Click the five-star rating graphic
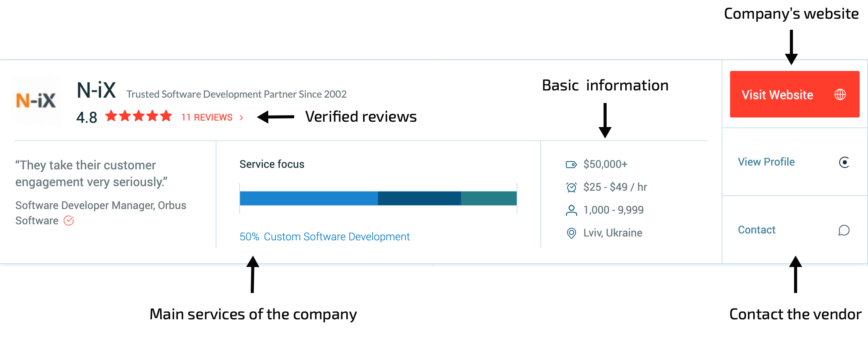The height and width of the screenshot is (354, 868). pos(139,116)
